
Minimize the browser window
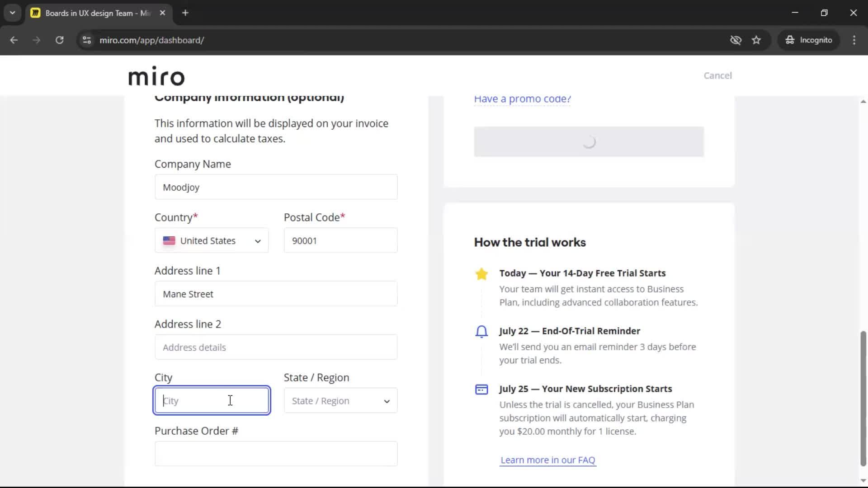pos(795,13)
